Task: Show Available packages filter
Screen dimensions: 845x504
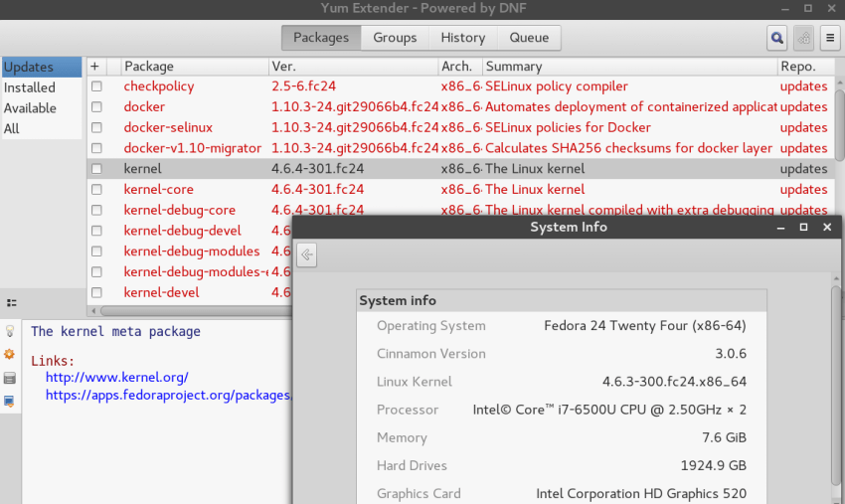Action: click(42, 107)
